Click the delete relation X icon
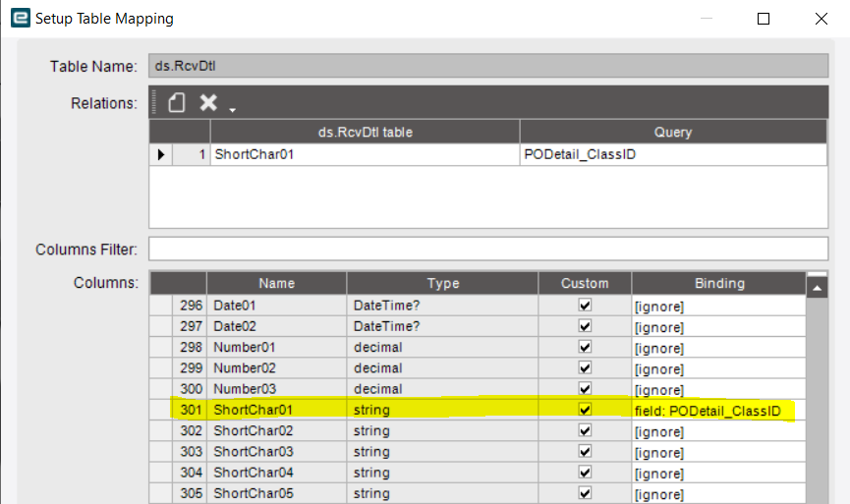The width and height of the screenshot is (850, 504). coord(208,102)
